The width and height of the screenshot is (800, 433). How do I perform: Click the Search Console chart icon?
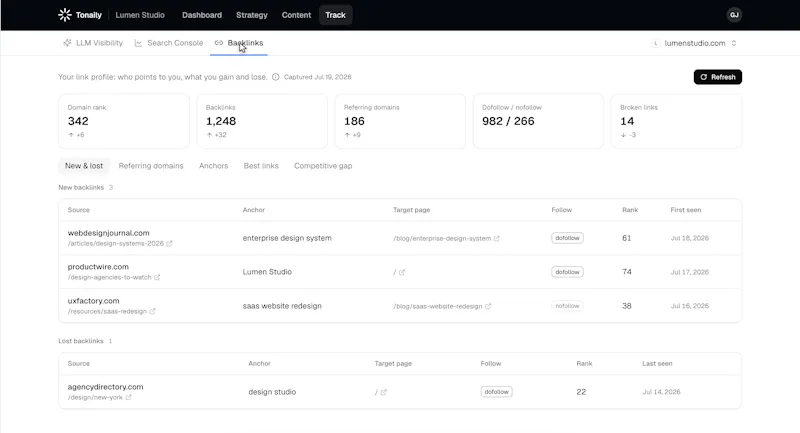[x=138, y=43]
